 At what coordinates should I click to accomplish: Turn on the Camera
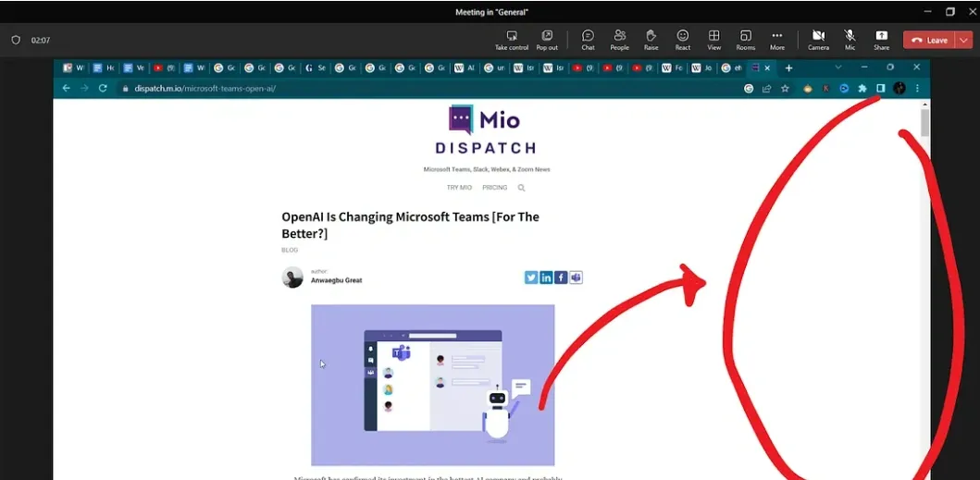818,40
